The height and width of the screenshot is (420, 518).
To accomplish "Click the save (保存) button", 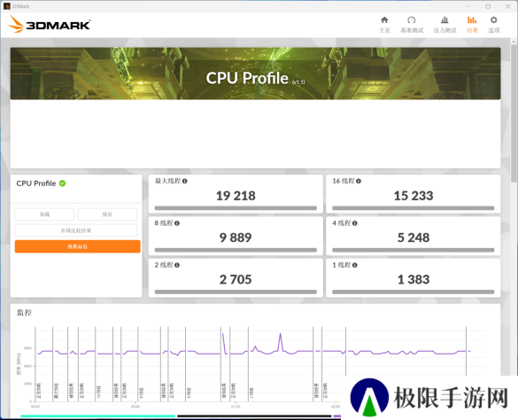I will pyautogui.click(x=107, y=214).
